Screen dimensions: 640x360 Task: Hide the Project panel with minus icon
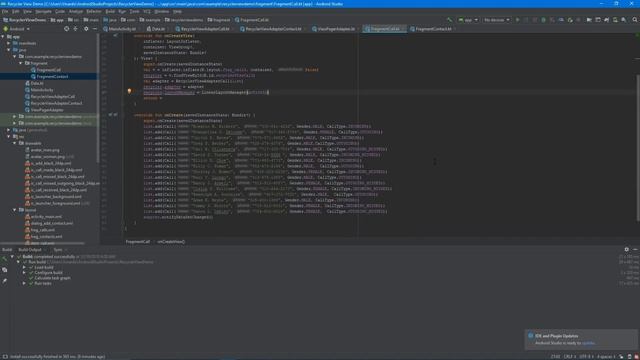95,29
